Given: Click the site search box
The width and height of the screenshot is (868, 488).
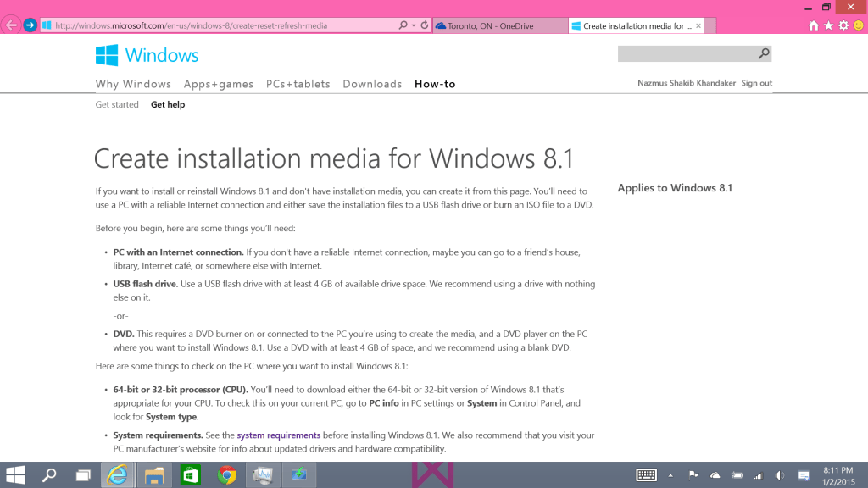Looking at the screenshot, I should 687,53.
